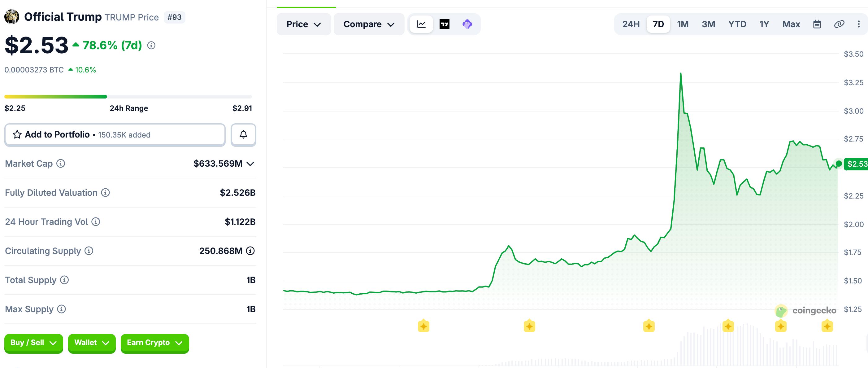Click the first yellow news marker

(x=423, y=326)
